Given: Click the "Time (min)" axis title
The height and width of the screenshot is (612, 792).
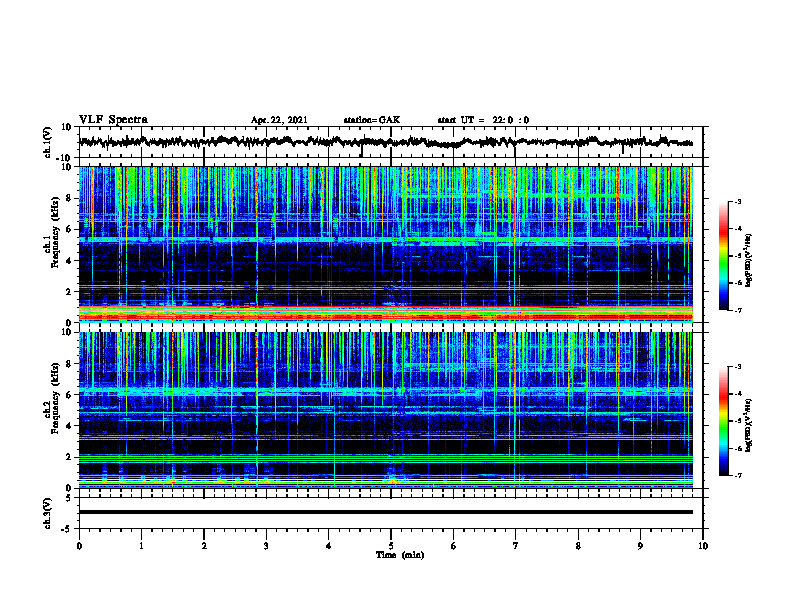Looking at the screenshot, I should tap(400, 555).
